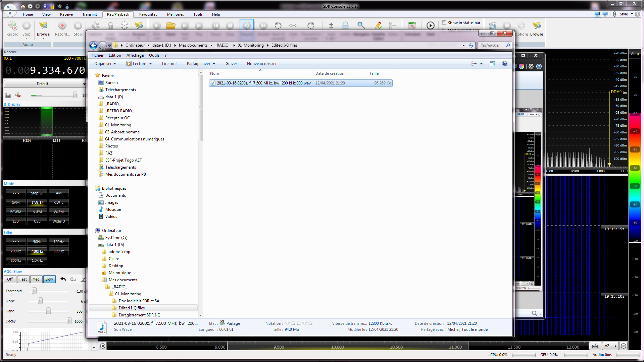Click the audio Record icon

click(12, 26)
